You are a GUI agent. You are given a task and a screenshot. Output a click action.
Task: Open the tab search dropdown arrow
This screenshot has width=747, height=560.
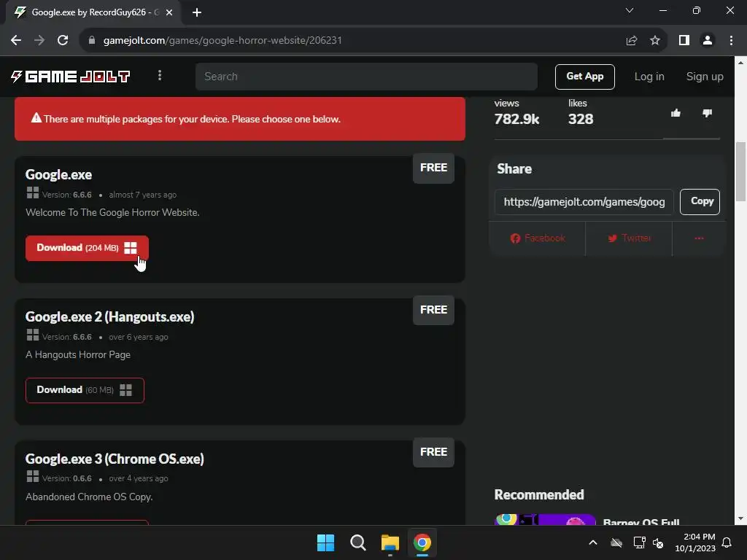(630, 10)
